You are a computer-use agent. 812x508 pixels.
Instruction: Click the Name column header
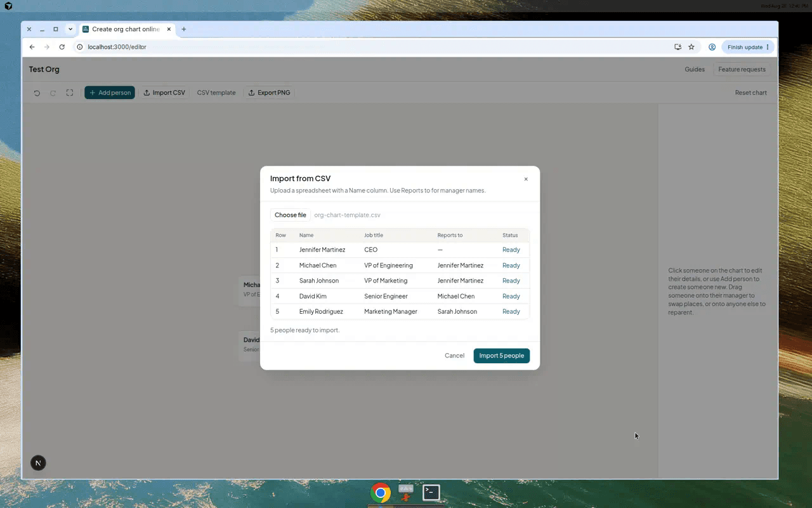pos(306,236)
